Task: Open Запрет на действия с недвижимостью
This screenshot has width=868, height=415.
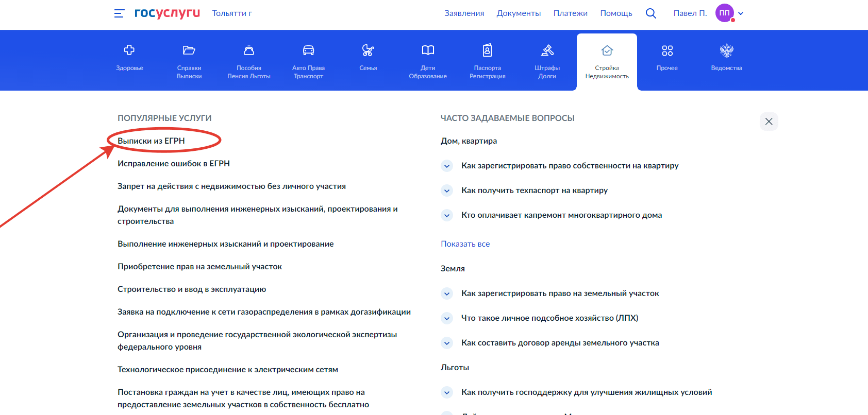Action: (x=231, y=186)
